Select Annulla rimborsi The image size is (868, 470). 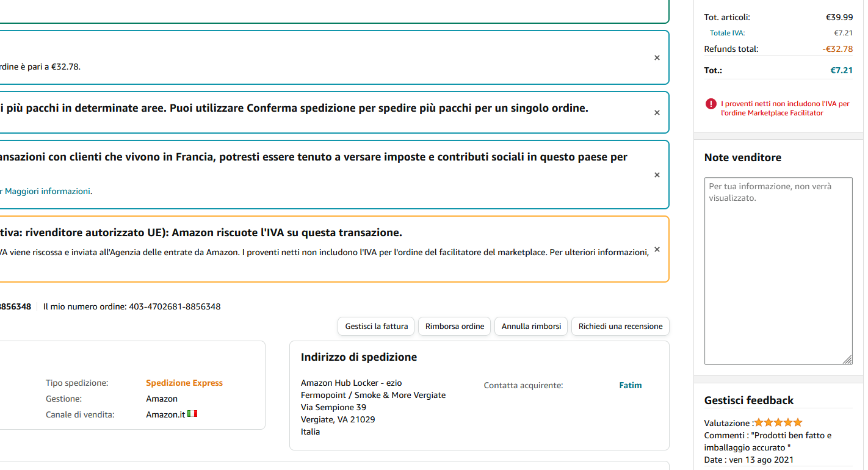click(531, 327)
